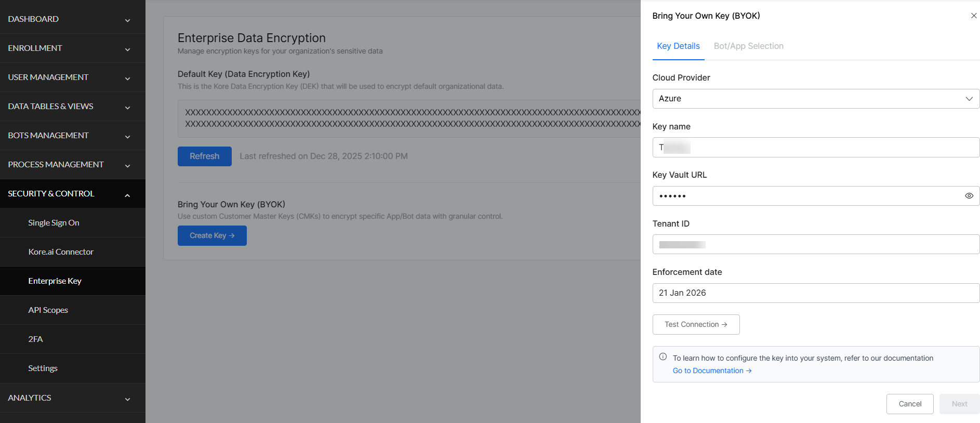Close the BYOK panel with X icon
Image resolution: width=980 pixels, height=423 pixels.
pyautogui.click(x=974, y=16)
